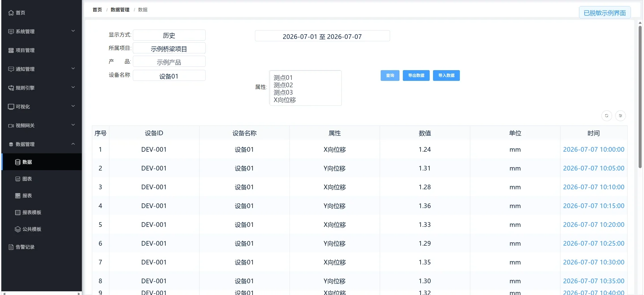Viewport: 644px width, 295px height.
Task: Click the 告警记录 document icon
Action: 11,247
